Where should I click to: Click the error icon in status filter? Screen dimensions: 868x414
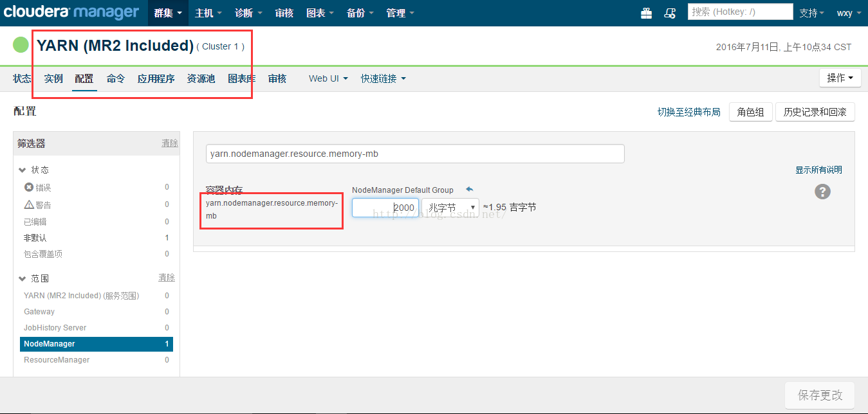click(x=28, y=187)
